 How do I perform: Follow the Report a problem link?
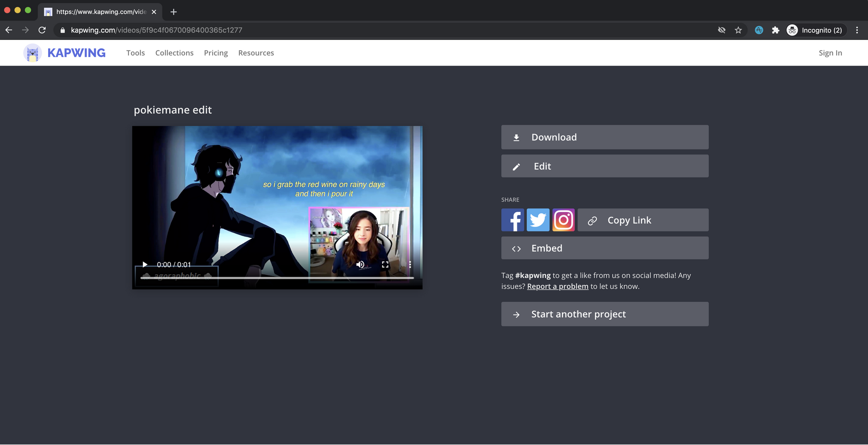click(557, 287)
